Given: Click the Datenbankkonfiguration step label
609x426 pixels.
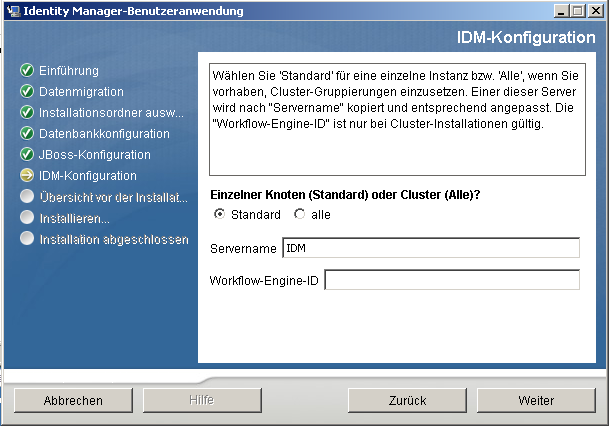Looking at the screenshot, I should tap(104, 134).
